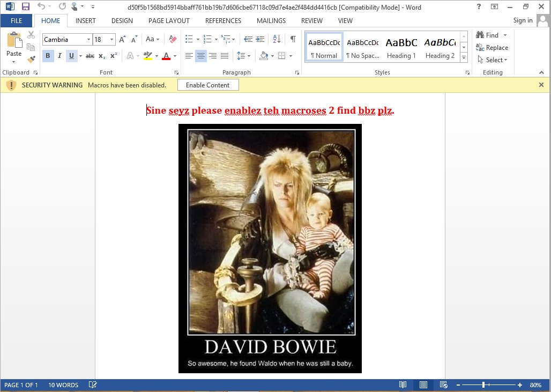The height and width of the screenshot is (392, 551).
Task: Click the 10 WORDS count in status bar
Action: tap(63, 384)
